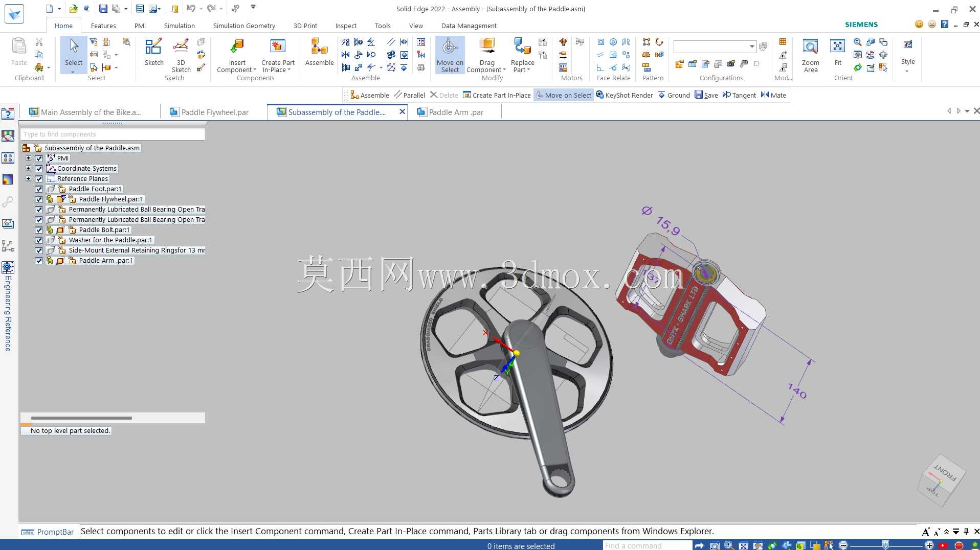Open the Style dropdown arrow

907,71
